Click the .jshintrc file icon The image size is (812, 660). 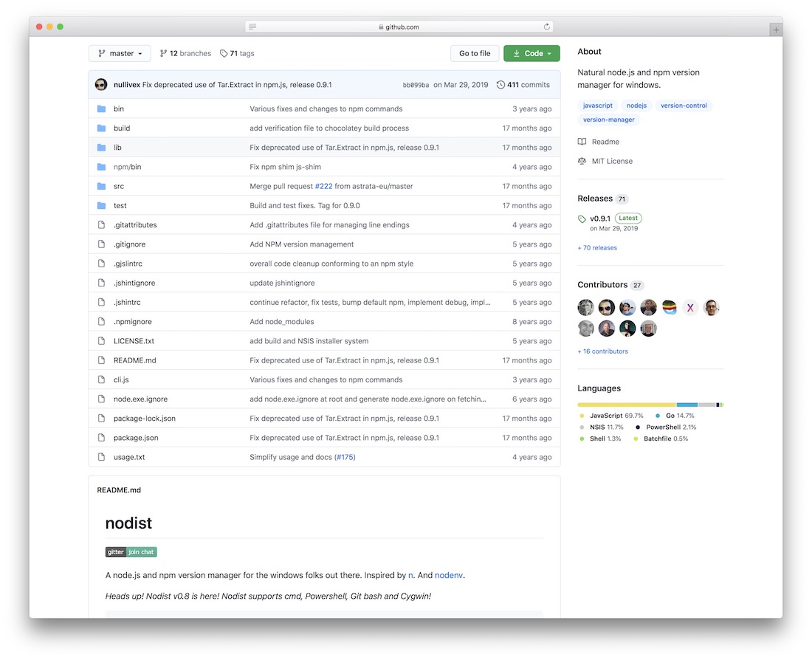coord(102,302)
